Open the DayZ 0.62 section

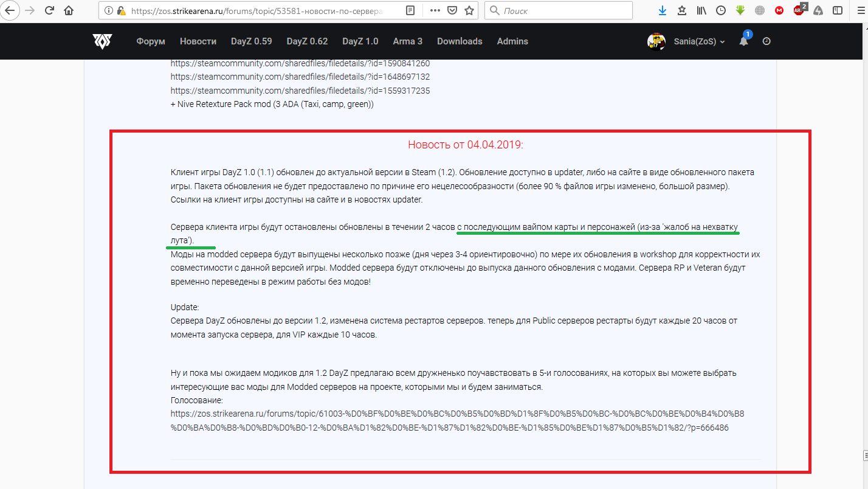pyautogui.click(x=307, y=41)
